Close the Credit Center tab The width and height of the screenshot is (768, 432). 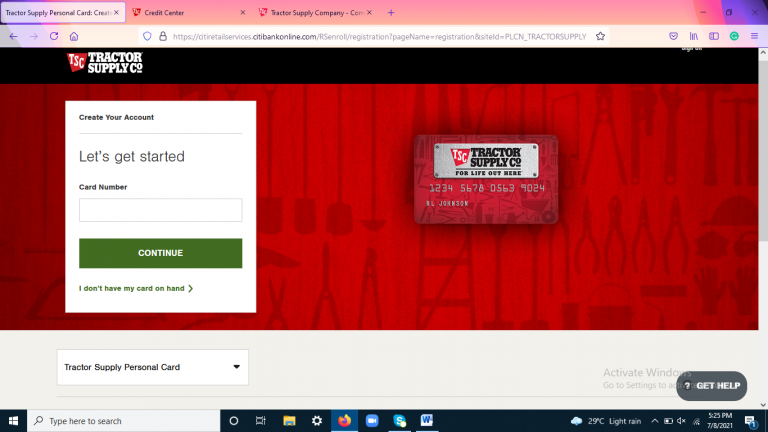coord(242,13)
